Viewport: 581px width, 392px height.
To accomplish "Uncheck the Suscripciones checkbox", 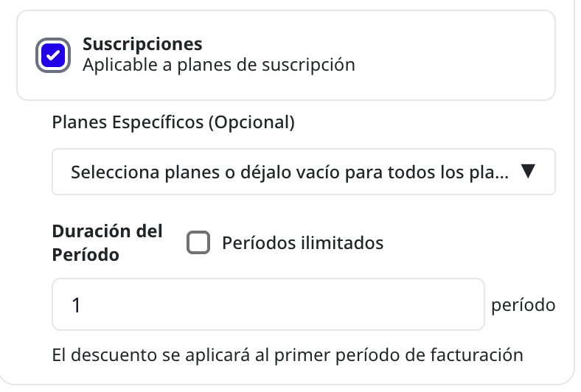I will coord(53,55).
